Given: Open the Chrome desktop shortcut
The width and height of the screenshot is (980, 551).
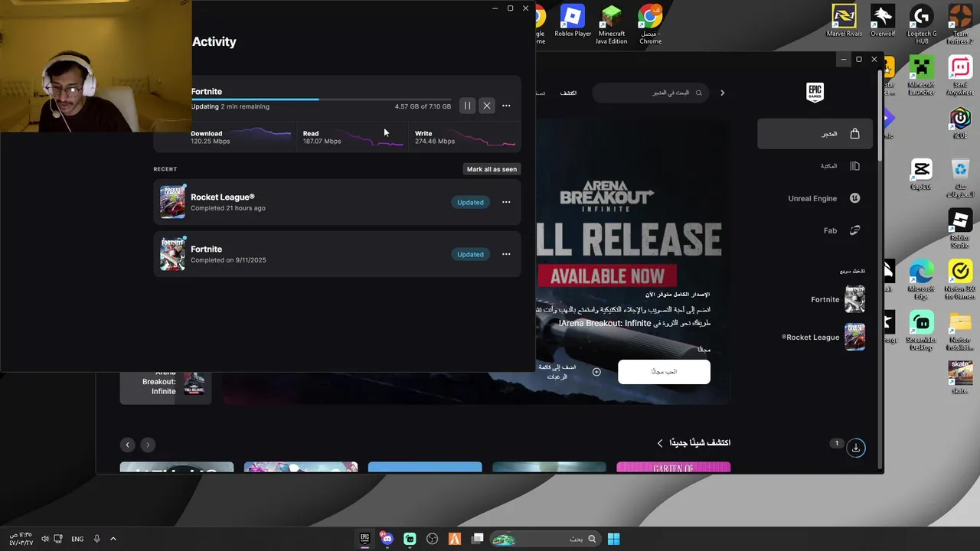Looking at the screenshot, I should [x=650, y=24].
